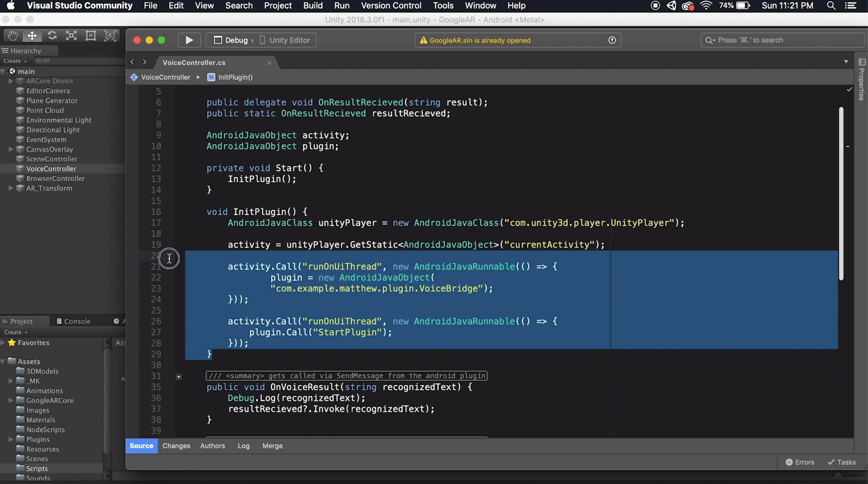Screen dimensions: 868x484
Task: Click the warning status info icon
Action: 612,40
